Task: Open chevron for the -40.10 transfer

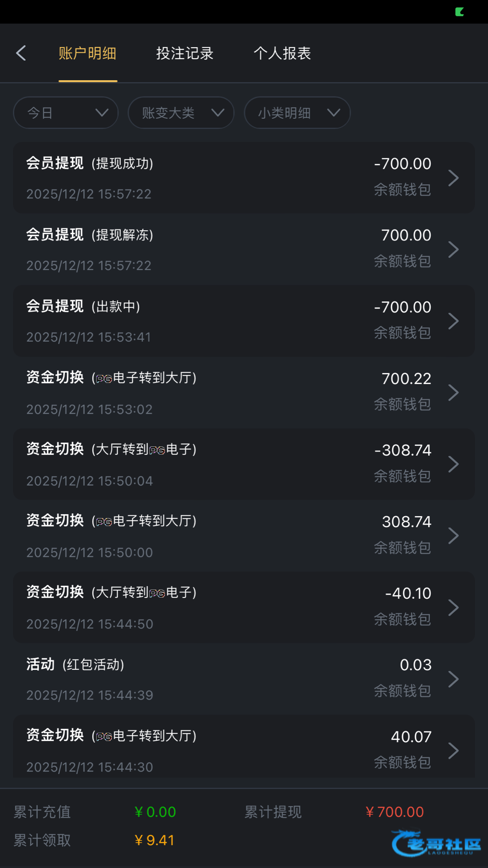Action: [453, 607]
